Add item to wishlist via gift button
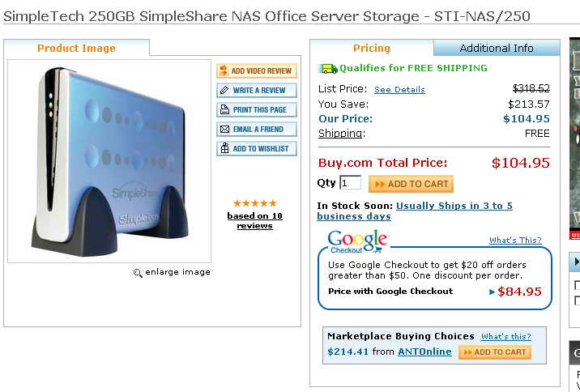The image size is (580, 392). [257, 149]
